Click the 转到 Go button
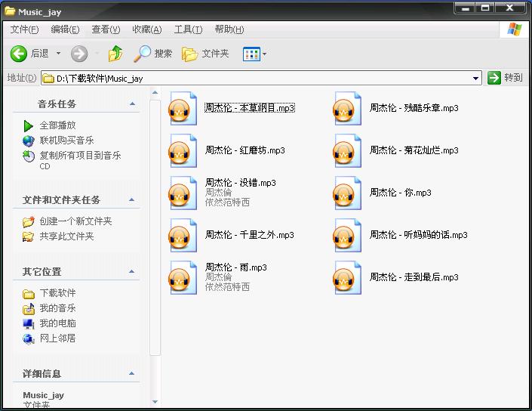This screenshot has width=532, height=411. pyautogui.click(x=505, y=78)
